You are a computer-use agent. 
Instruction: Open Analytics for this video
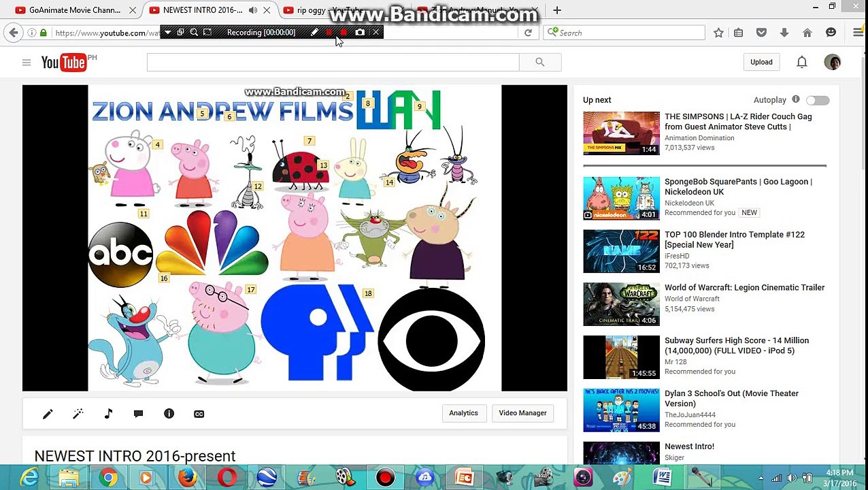pyautogui.click(x=463, y=413)
